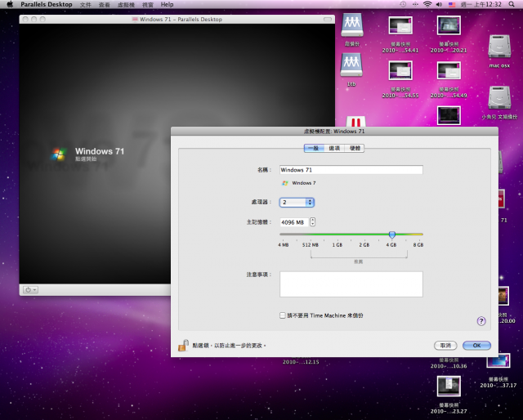Click the power button in Windows 71 window
523x420 pixels.
30,290
